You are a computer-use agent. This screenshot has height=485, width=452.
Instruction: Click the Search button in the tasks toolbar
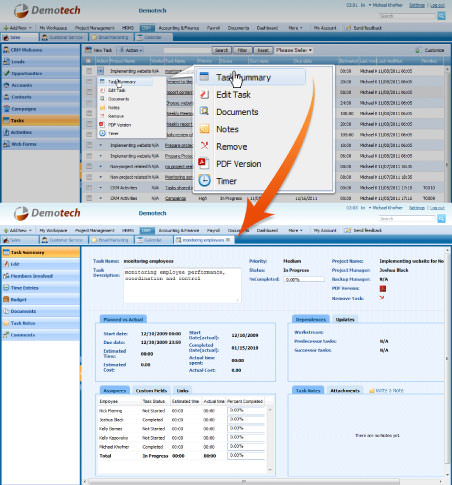[221, 50]
